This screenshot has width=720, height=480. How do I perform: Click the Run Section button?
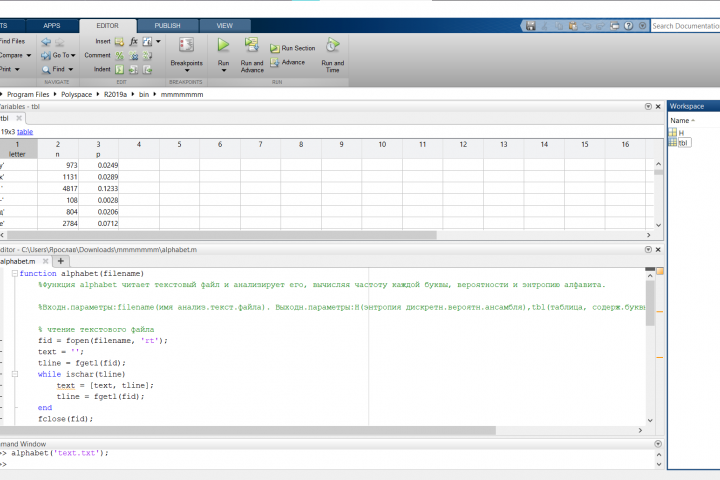[x=292, y=48]
